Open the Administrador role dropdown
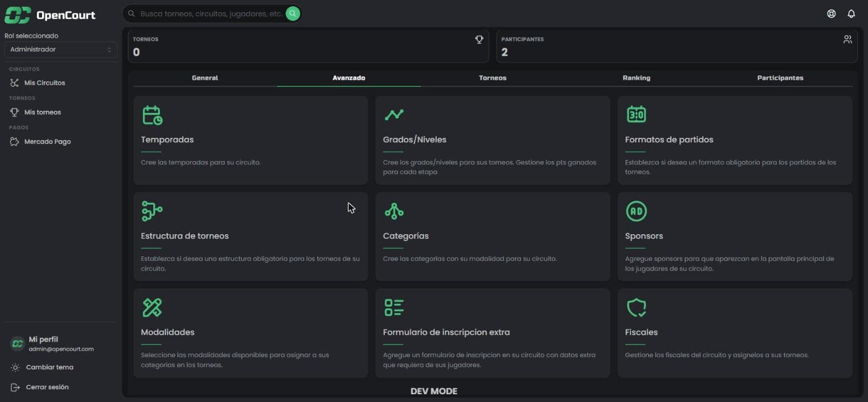Viewport: 868px width, 402px height. [61, 49]
